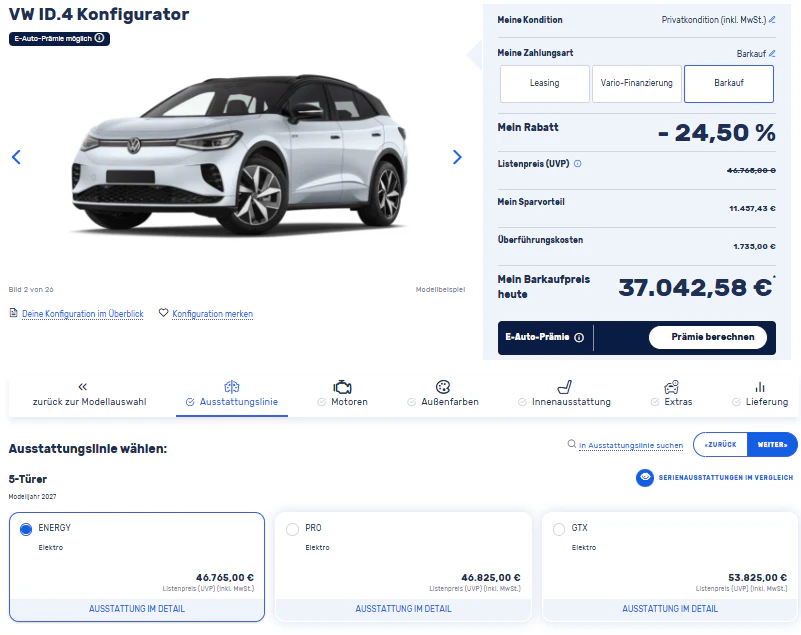Viewport: 801px width, 635px height.
Task: Click the car icon for Extras
Action: 671,387
